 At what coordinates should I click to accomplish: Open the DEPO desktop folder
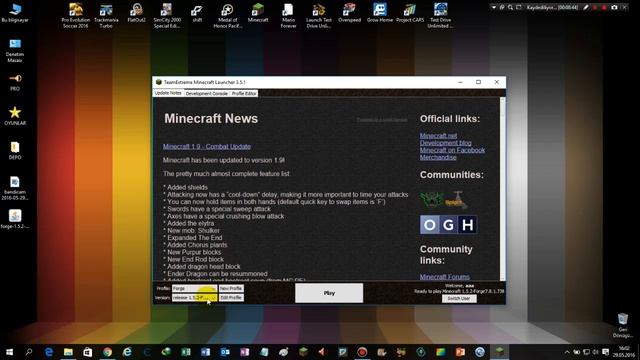pyautogui.click(x=15, y=150)
